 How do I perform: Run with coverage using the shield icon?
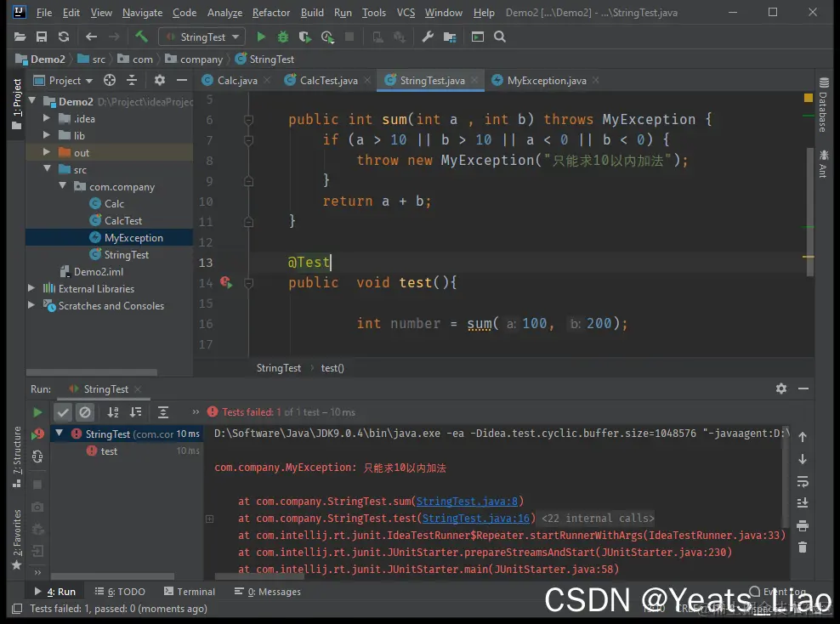[x=305, y=37]
